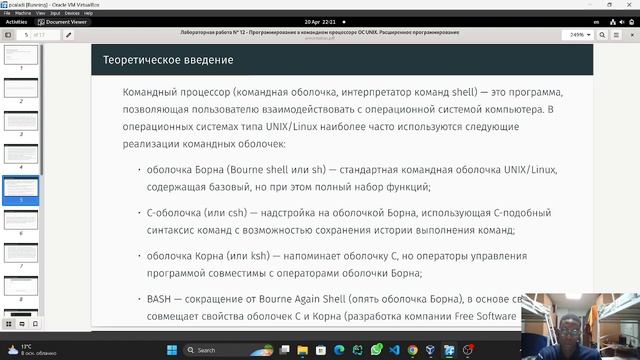Click the text 'Bourne shell или sh'
The image size is (640, 360).
[277, 170]
